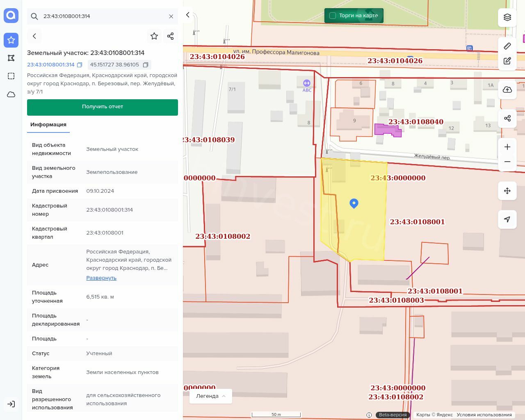Click the map share icon on right toolbar
525x420 pixels.
pos(507,119)
